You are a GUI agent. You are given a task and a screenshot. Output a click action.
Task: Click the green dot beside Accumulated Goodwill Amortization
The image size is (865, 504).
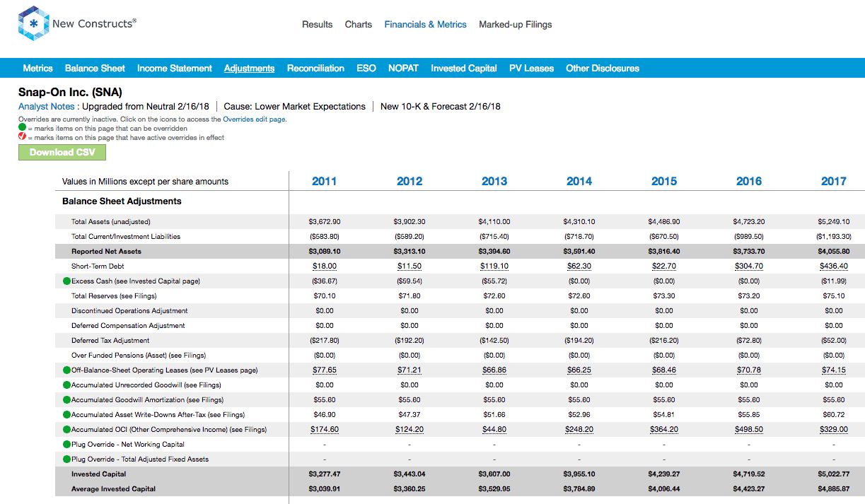point(67,400)
